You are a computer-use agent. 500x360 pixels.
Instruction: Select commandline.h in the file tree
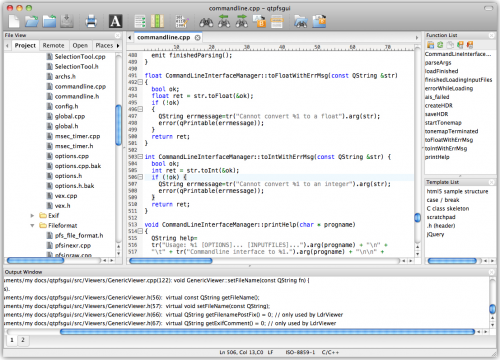pyautogui.click(x=77, y=97)
